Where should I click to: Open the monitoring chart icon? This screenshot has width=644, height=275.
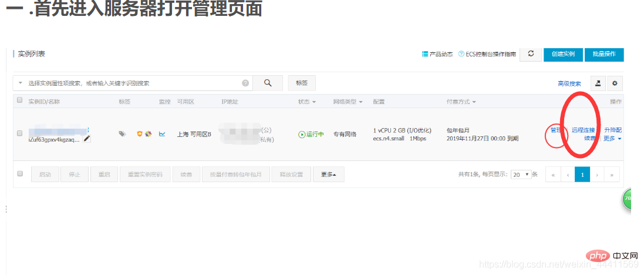click(x=162, y=134)
